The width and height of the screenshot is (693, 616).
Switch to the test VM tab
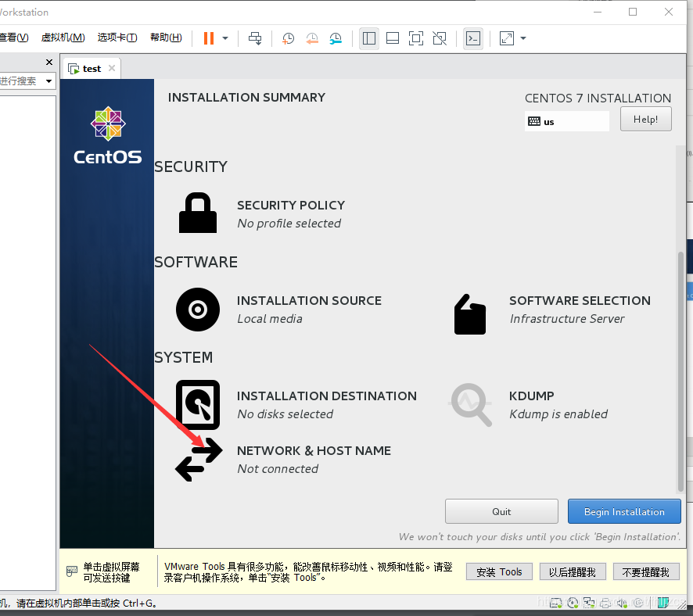(x=91, y=69)
